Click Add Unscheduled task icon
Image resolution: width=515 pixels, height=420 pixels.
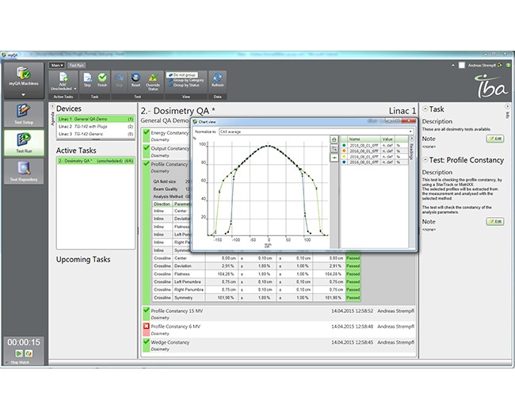(x=63, y=78)
